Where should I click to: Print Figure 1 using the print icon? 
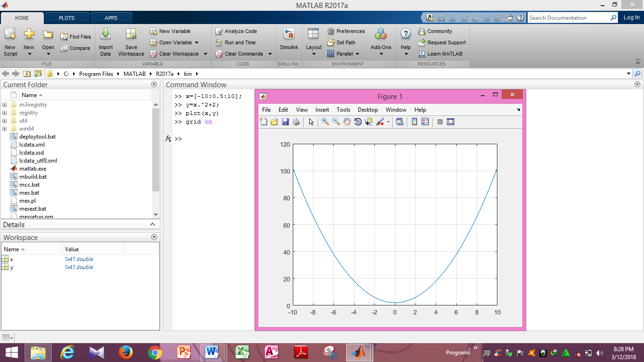(296, 122)
